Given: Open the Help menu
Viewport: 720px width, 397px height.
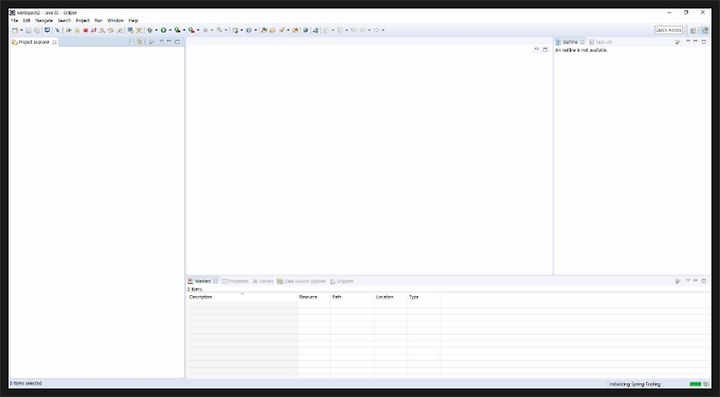Looking at the screenshot, I should click(x=133, y=21).
